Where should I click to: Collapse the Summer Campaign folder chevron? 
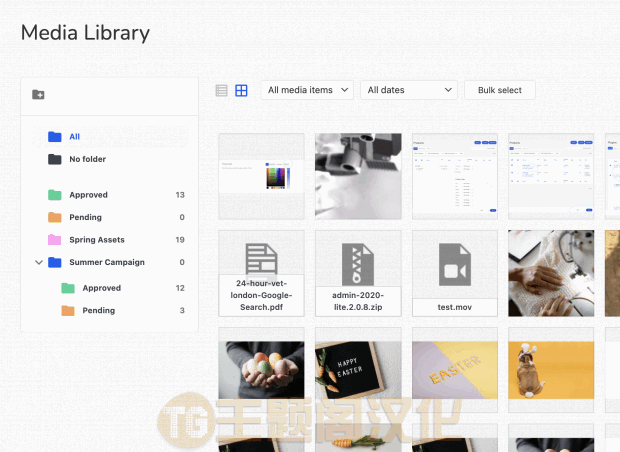pos(39,262)
